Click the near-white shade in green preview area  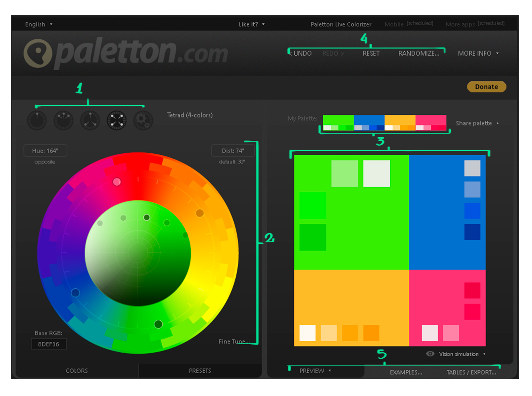click(377, 173)
